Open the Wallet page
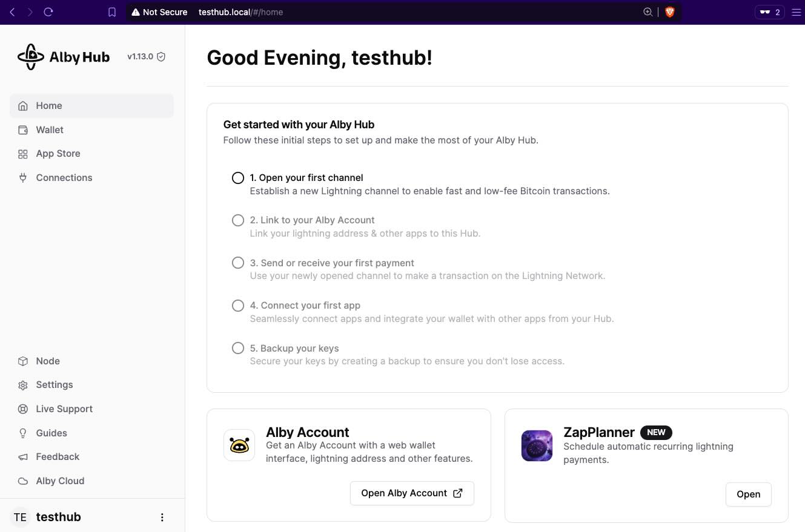The image size is (805, 532). (91, 130)
